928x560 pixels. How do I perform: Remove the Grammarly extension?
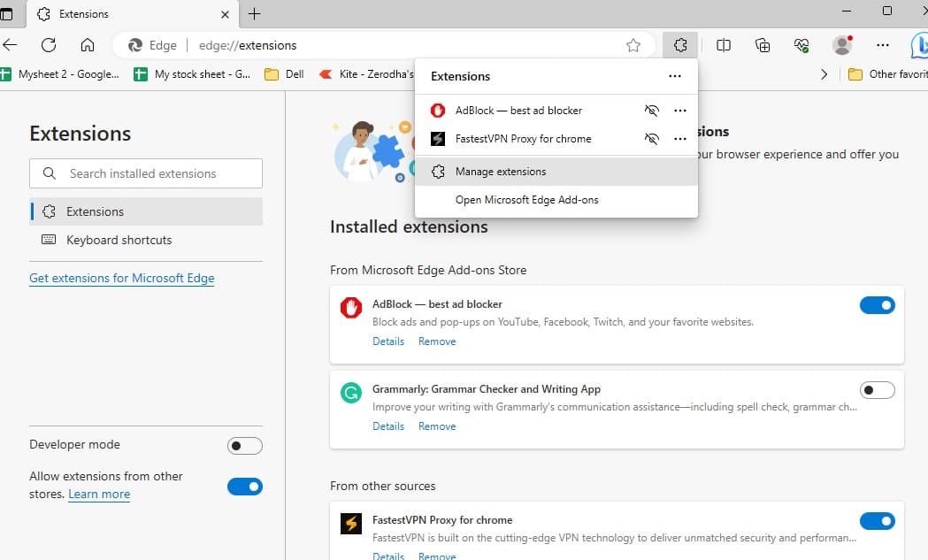coord(437,426)
